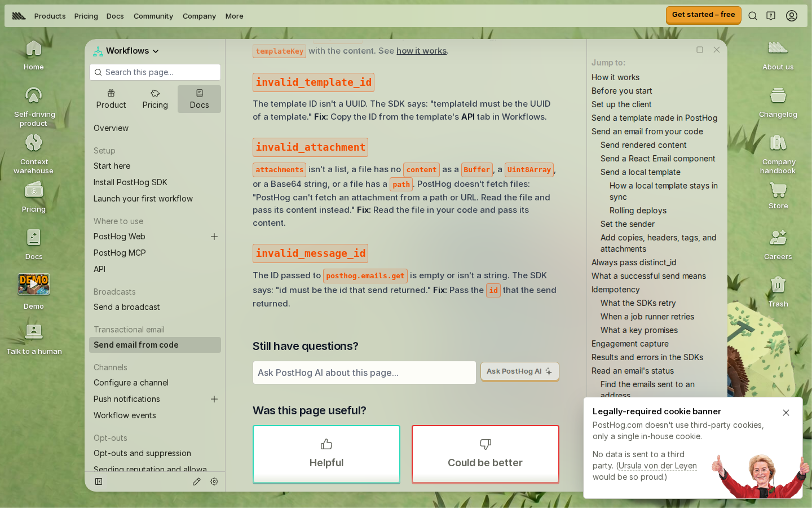This screenshot has height=508, width=812.
Task: Jump to Engagement capture section
Action: [x=630, y=344]
